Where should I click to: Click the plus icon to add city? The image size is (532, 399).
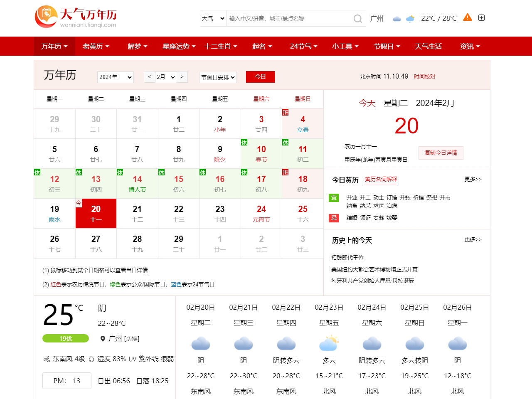[x=481, y=18]
